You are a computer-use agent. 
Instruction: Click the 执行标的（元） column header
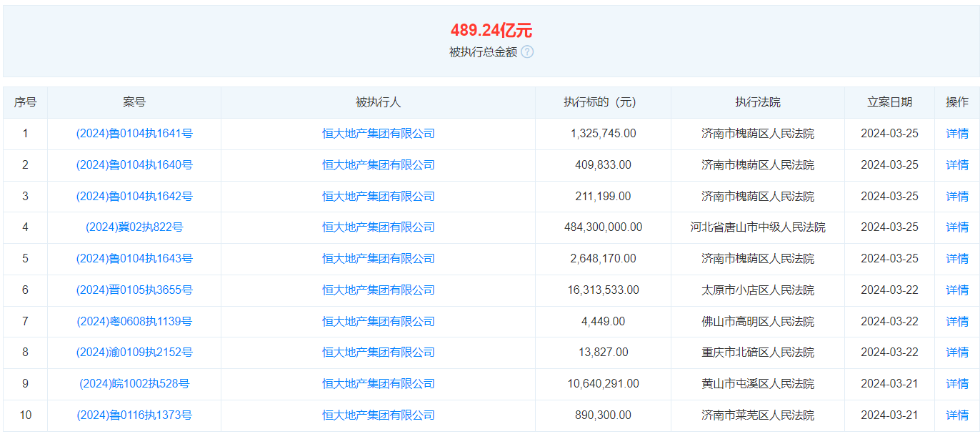603,102
